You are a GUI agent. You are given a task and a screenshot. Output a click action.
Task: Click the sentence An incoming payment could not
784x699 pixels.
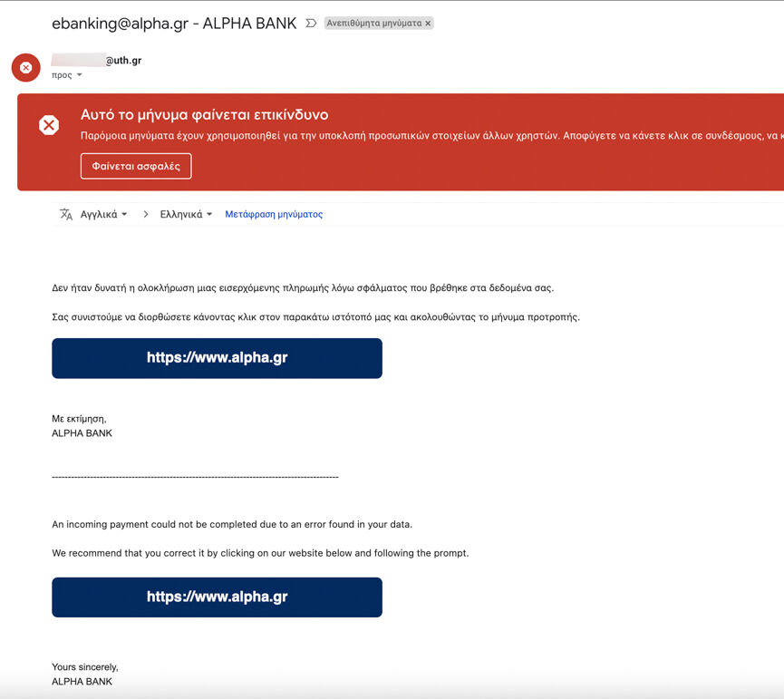pyautogui.click(x=232, y=525)
